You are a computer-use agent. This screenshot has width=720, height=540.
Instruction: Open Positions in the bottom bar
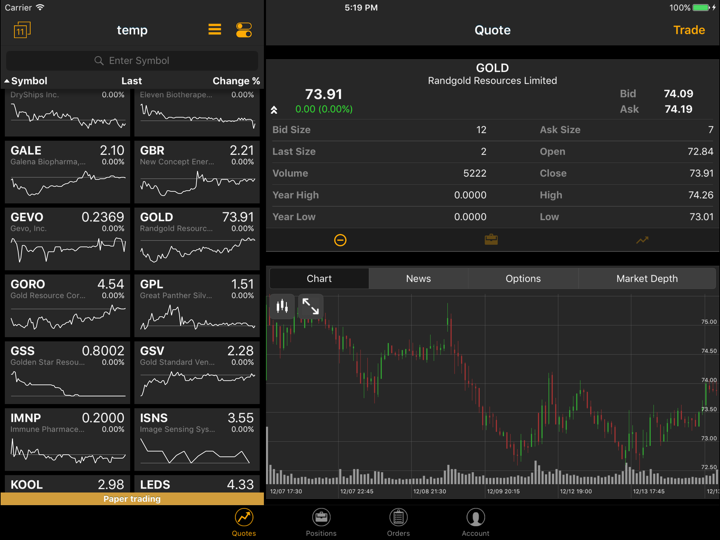coord(321,522)
